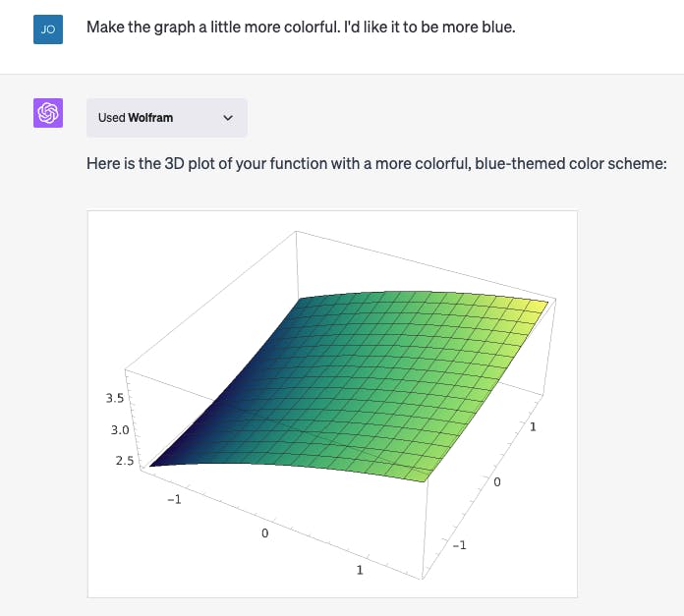This screenshot has width=684, height=616.
Task: Click the 3.5 tick label on vertical axis
Action: pyautogui.click(x=113, y=399)
